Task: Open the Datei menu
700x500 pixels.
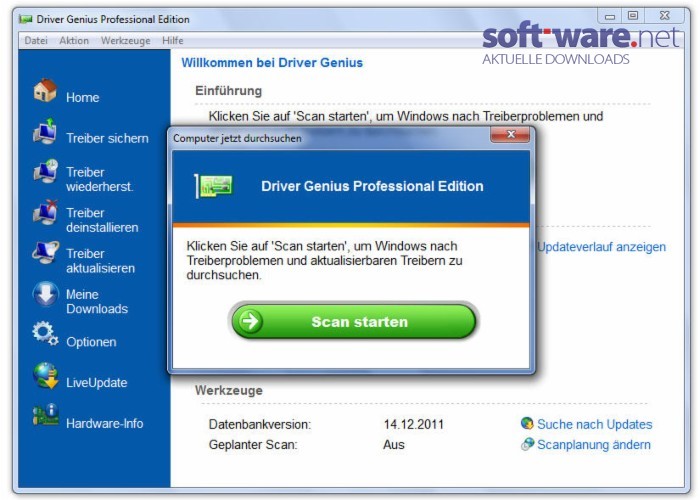Action: pos(36,41)
